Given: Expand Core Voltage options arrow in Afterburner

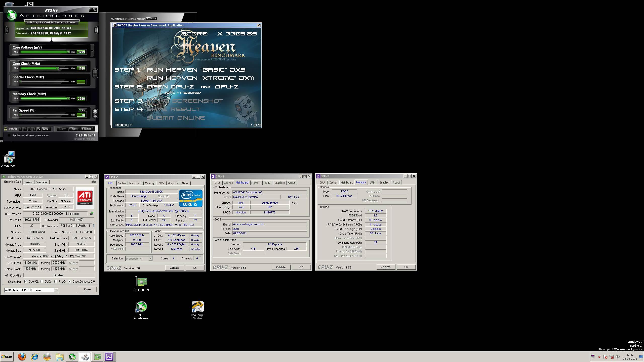Looking at the screenshot, I should tap(92, 51).
